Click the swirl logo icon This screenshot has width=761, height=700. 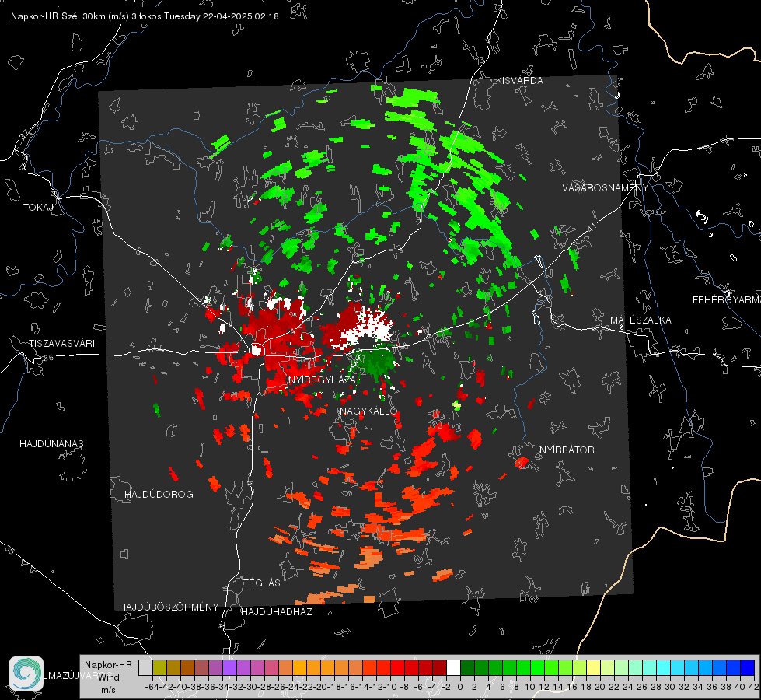point(26,674)
